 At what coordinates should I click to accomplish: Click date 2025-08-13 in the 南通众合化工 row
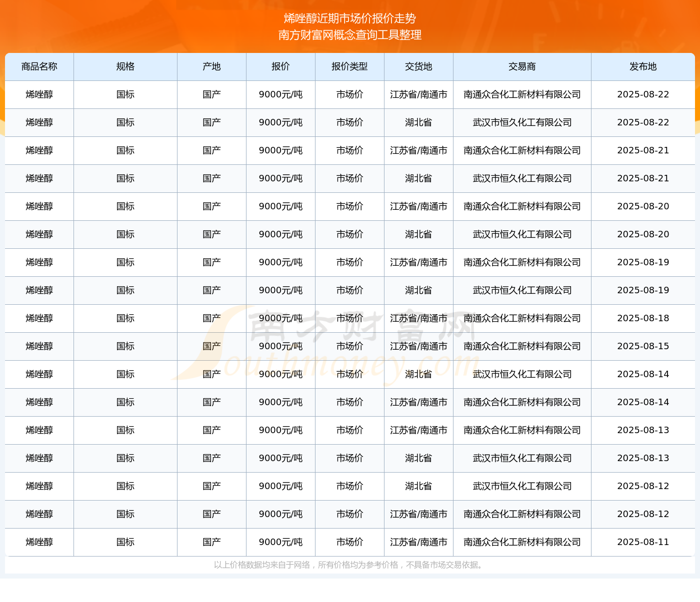click(643, 430)
